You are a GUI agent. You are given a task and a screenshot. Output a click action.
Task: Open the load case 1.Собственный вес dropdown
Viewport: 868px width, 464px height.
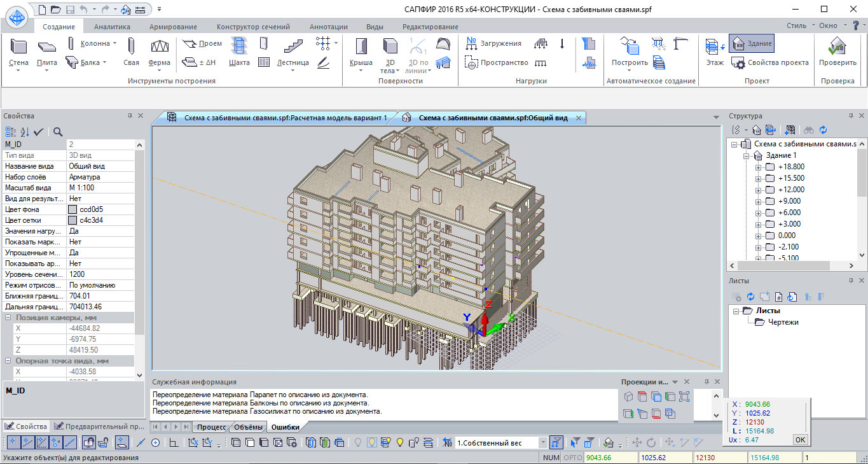click(x=542, y=442)
